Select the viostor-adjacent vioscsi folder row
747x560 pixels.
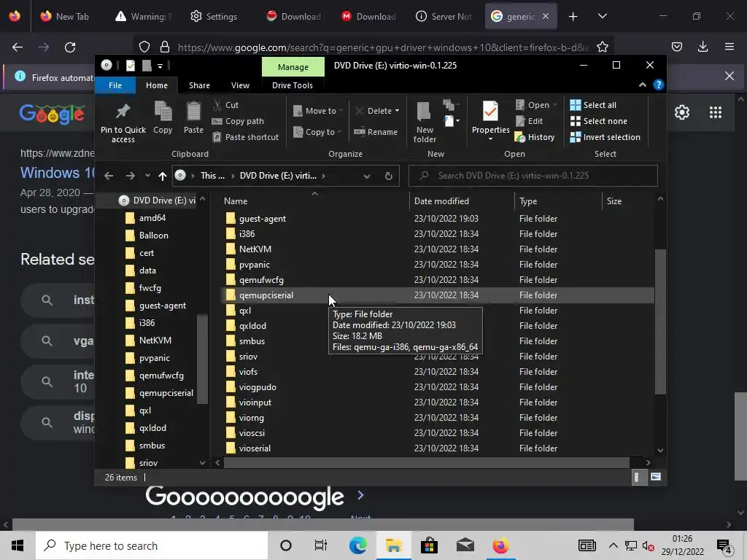pyautogui.click(x=438, y=433)
